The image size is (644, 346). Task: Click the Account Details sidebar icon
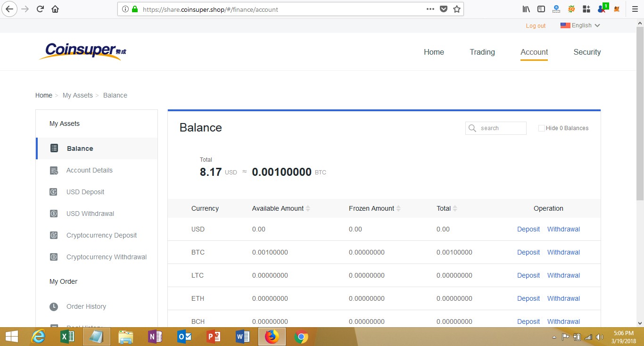pyautogui.click(x=54, y=170)
